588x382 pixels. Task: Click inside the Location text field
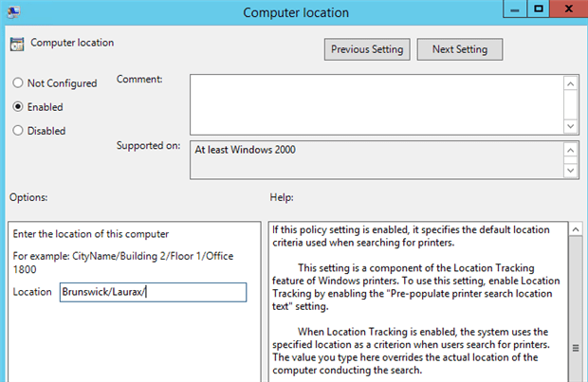(152, 292)
